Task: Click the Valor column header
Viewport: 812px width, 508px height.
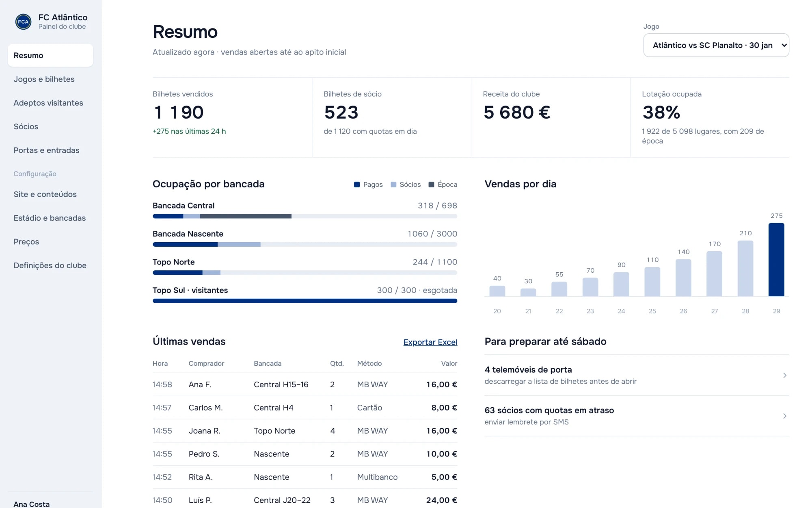Action: pos(449,363)
